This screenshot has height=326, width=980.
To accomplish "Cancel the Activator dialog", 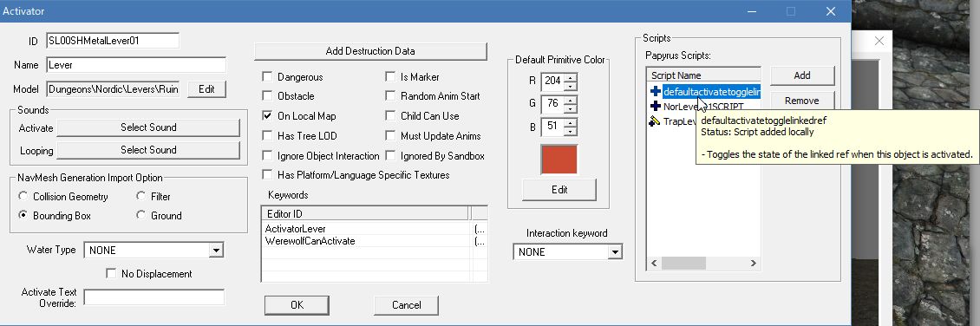I will (x=406, y=305).
